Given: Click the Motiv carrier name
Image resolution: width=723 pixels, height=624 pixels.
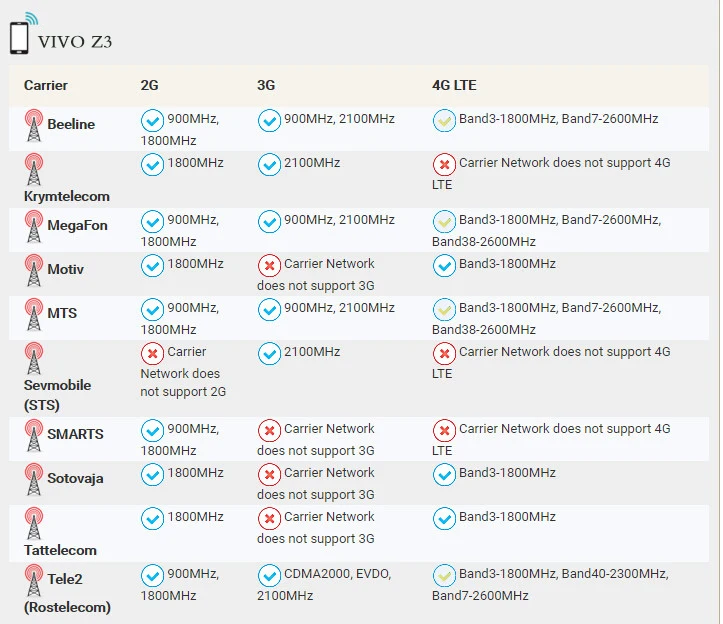Looking at the screenshot, I should click(65, 269).
